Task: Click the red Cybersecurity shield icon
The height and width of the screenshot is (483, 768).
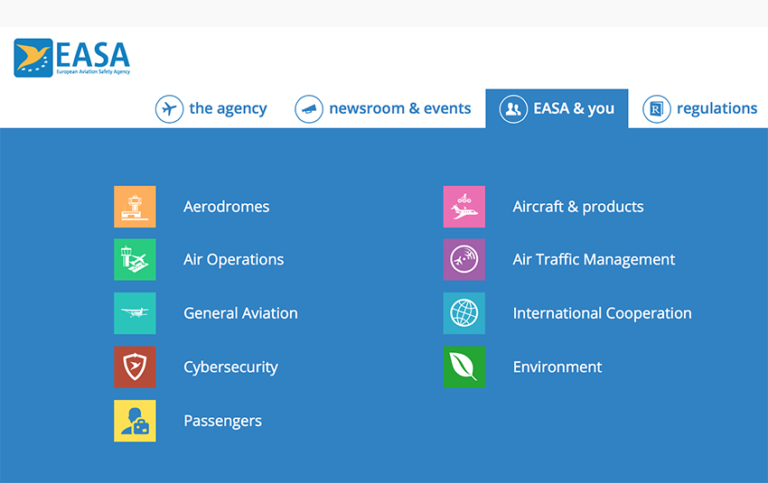Action: point(135,367)
